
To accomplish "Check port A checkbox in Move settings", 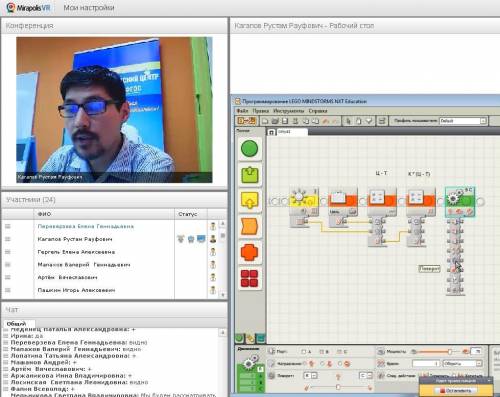I will pyautogui.click(x=304, y=352).
